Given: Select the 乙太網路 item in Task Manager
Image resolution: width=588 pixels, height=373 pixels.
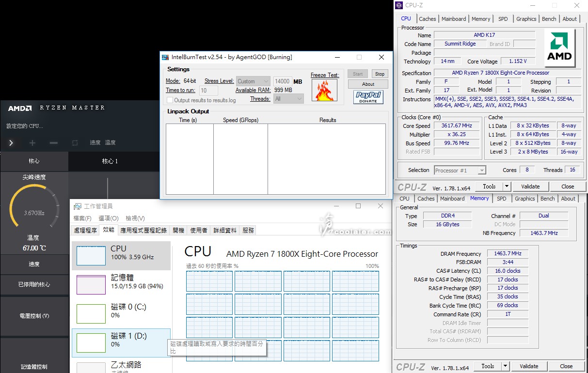Looking at the screenshot, I should (121, 366).
